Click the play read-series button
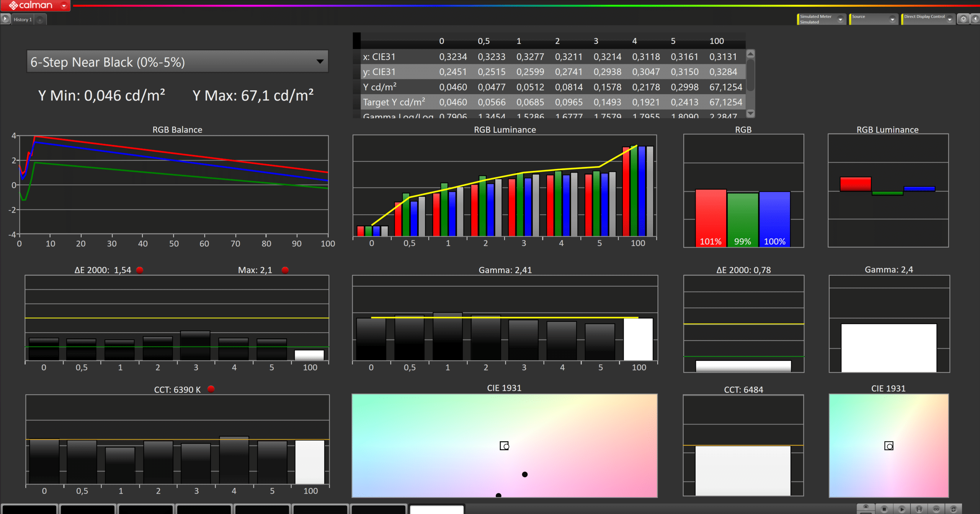The image size is (980, 514). click(x=902, y=509)
